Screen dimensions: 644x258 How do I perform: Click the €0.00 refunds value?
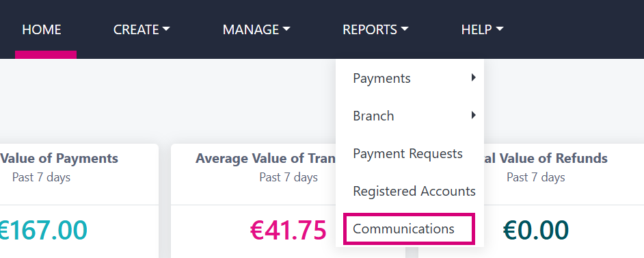tap(535, 230)
